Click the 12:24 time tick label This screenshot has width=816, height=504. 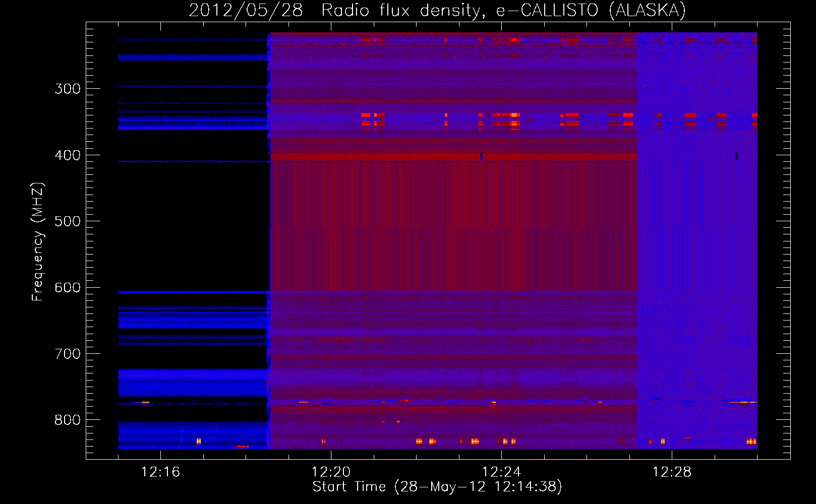tap(501, 472)
